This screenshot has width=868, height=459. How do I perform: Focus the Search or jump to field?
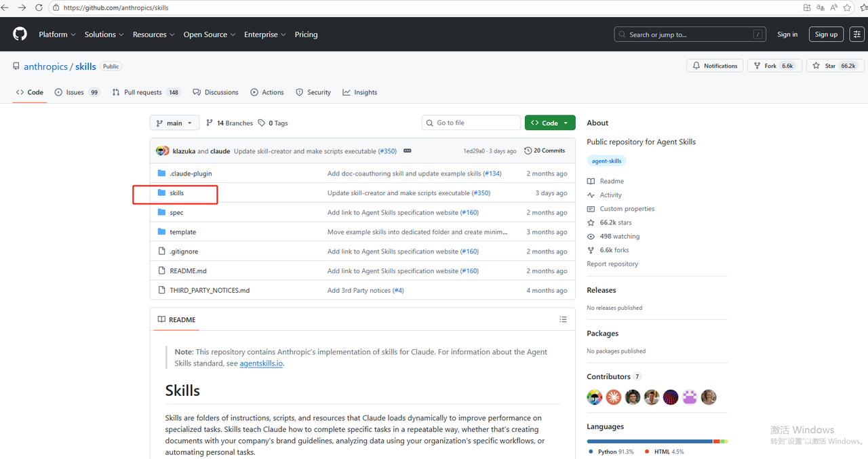pos(690,35)
